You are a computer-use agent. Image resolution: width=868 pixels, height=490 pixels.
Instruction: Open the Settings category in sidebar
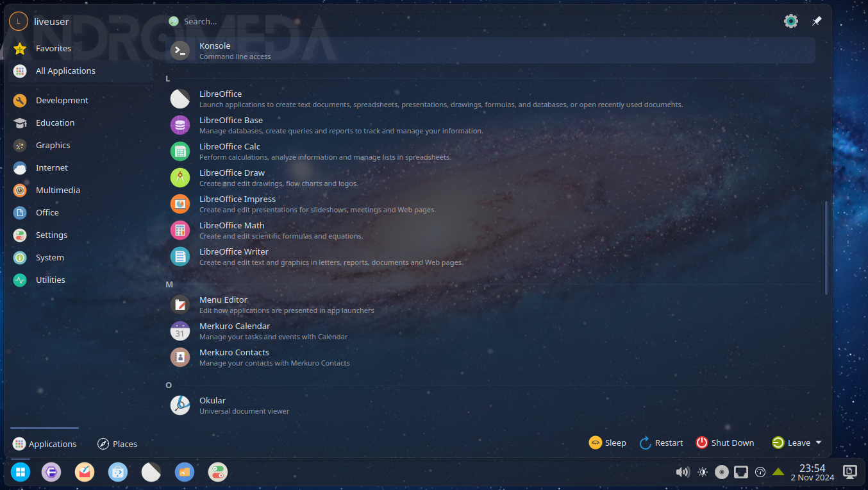coord(81,235)
